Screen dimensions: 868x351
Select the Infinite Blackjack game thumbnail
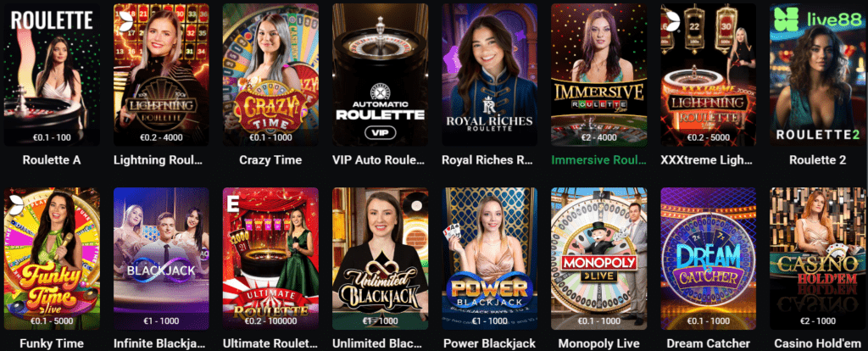click(161, 259)
